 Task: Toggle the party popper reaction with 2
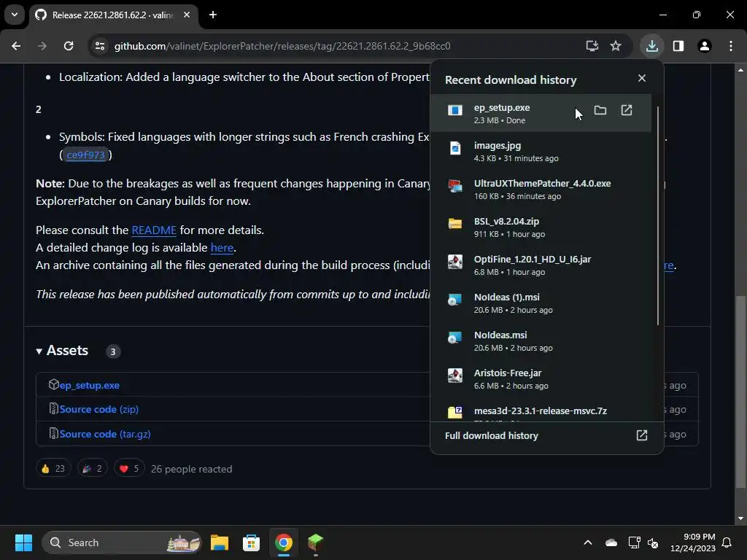click(93, 469)
